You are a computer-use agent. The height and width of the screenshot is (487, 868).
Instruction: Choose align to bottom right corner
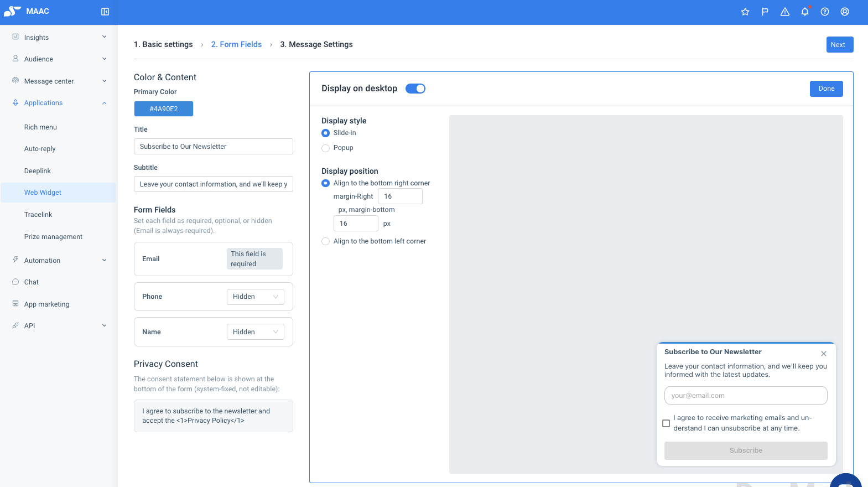(325, 183)
